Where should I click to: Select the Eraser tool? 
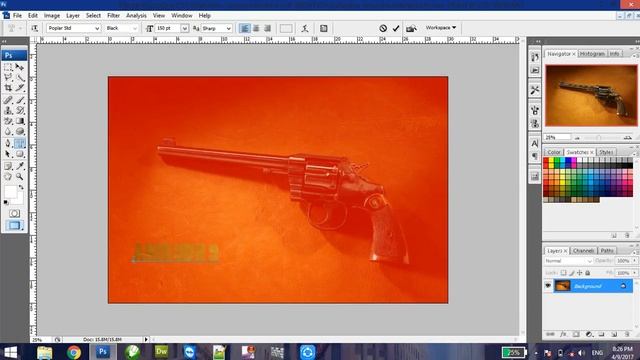[x=8, y=121]
